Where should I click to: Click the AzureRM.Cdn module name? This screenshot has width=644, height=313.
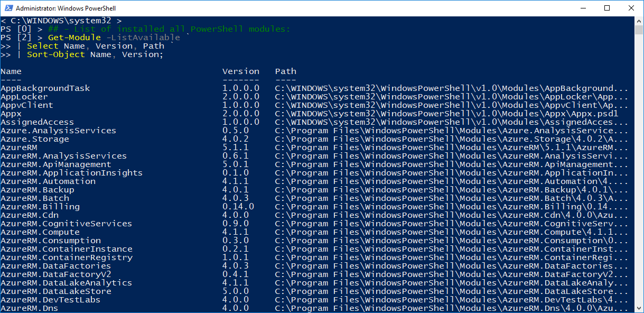coord(30,215)
